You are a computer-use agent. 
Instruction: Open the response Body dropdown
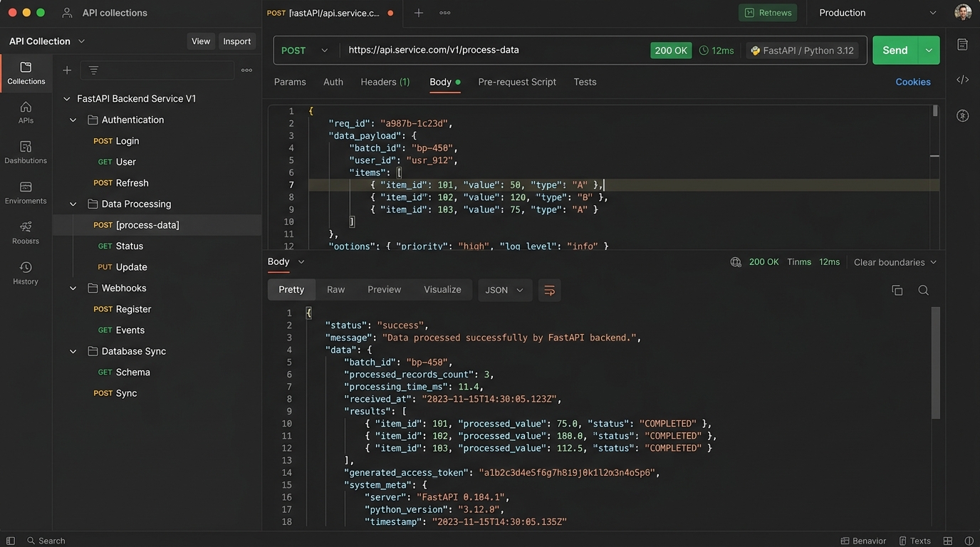coord(286,261)
